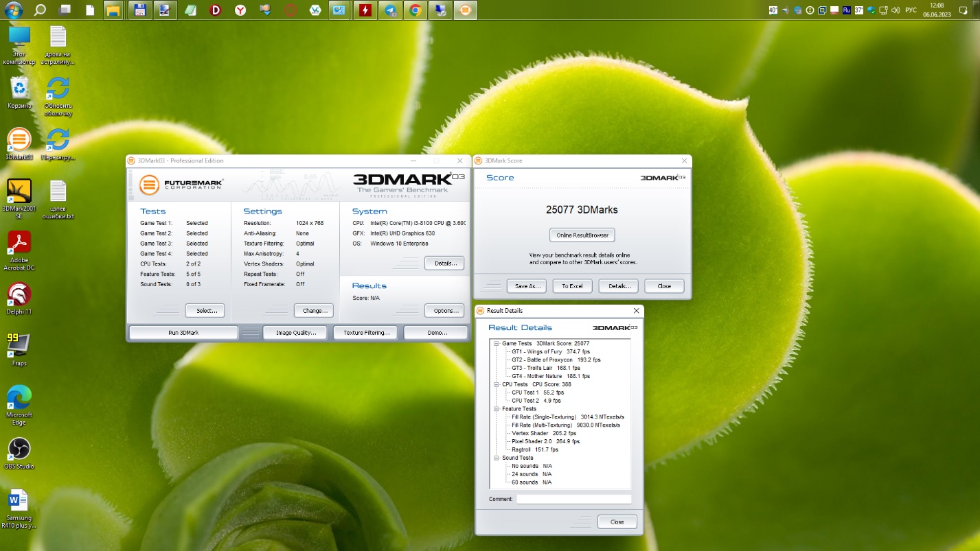Open the Telegram taskbar icon
This screenshot has height=551, width=980.
[x=390, y=10]
